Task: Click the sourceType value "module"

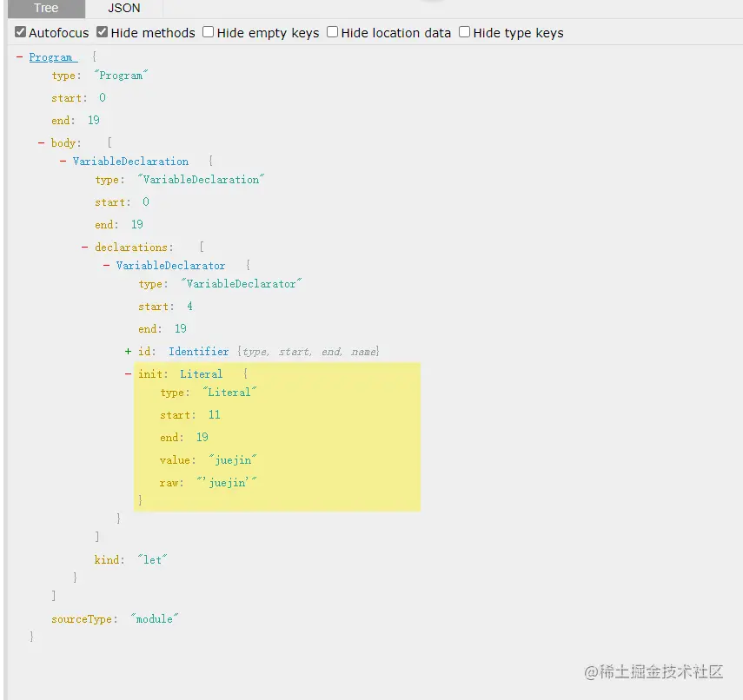Action: (155, 619)
